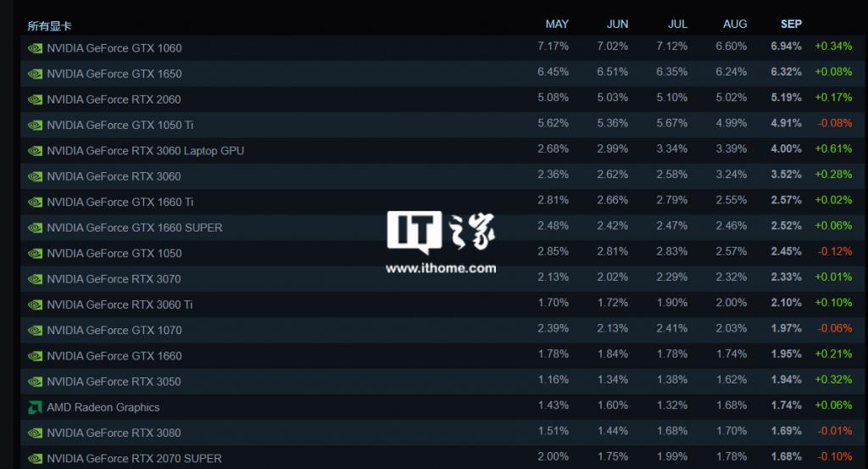
Task: Click the AMD logo beside Radeon Graphics
Action: click(x=35, y=408)
